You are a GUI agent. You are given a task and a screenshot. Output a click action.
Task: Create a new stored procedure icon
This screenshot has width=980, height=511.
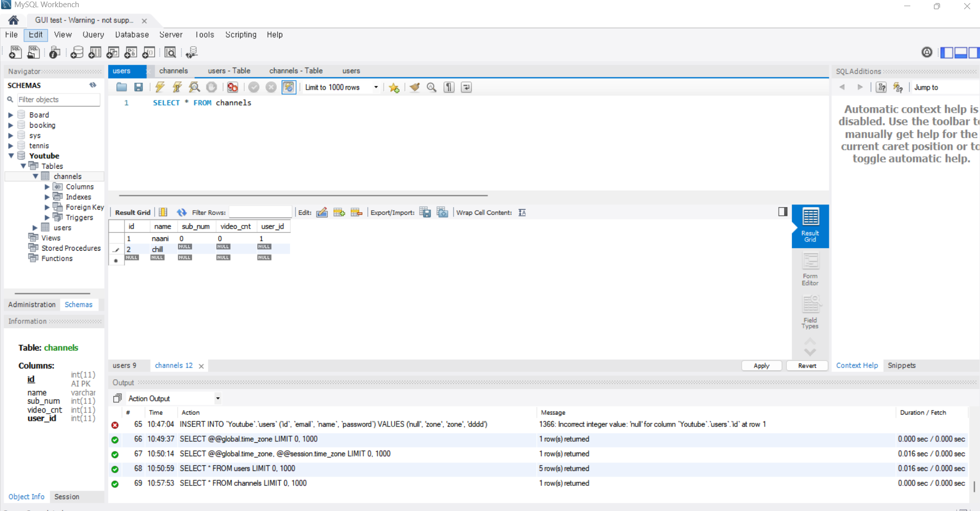tap(131, 52)
